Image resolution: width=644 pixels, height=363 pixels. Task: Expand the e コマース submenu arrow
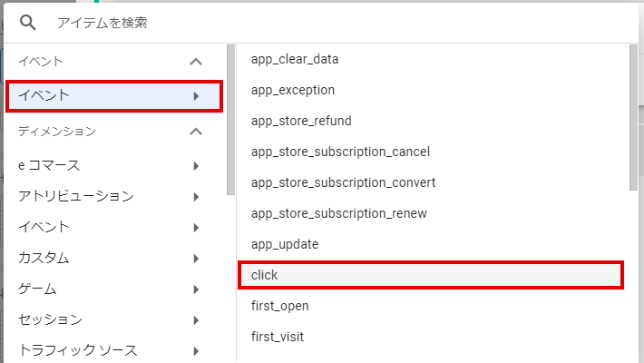[196, 166]
